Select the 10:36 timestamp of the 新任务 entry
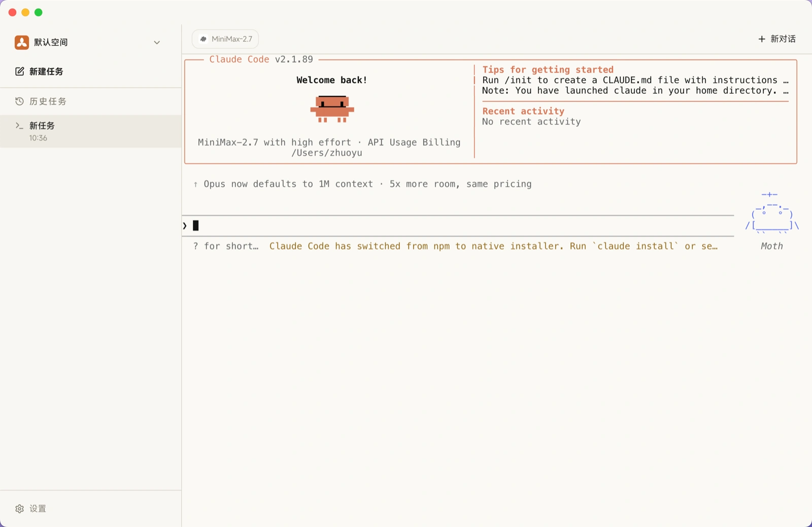This screenshot has height=527, width=812. click(x=38, y=138)
